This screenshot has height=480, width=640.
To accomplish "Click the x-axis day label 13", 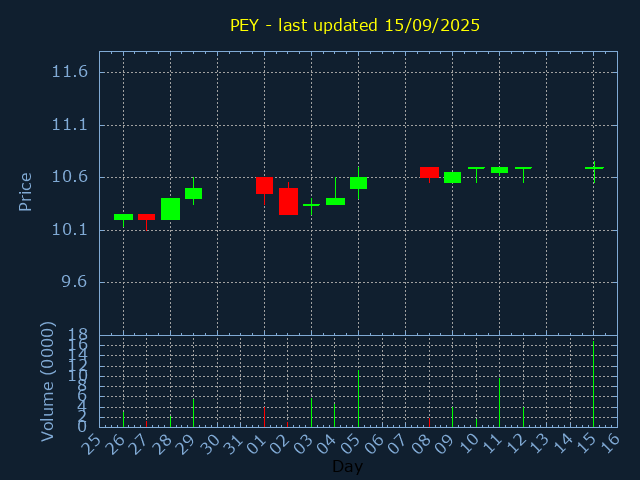I will [539, 444].
